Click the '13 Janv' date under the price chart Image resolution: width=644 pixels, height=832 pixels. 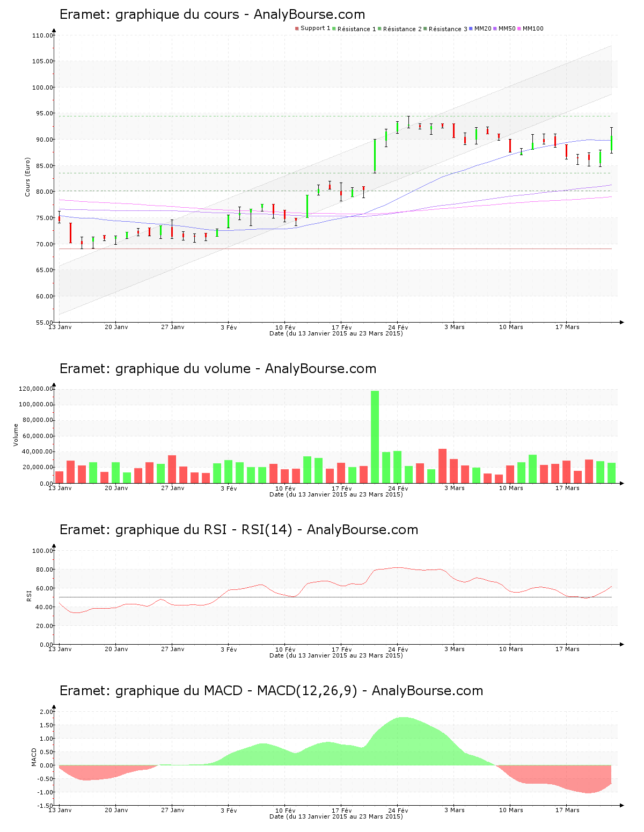pos(60,327)
